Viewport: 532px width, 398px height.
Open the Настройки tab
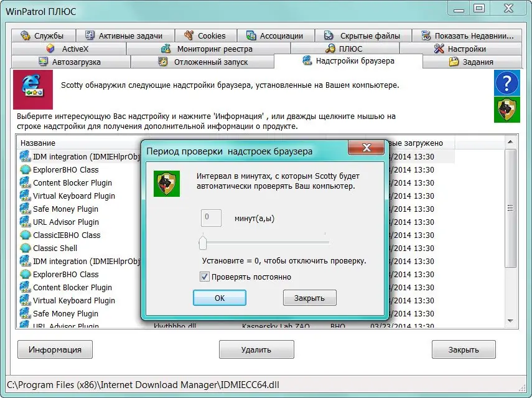tap(460, 49)
